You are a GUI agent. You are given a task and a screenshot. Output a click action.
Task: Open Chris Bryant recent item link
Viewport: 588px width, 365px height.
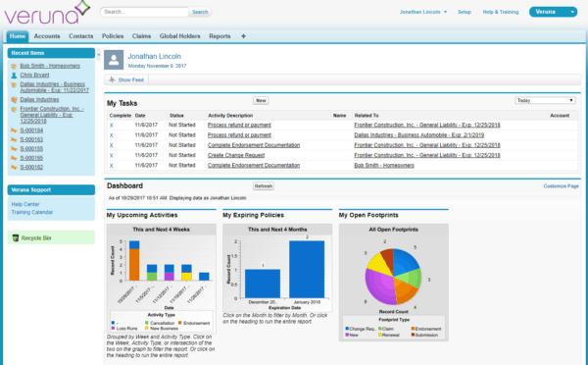point(34,76)
